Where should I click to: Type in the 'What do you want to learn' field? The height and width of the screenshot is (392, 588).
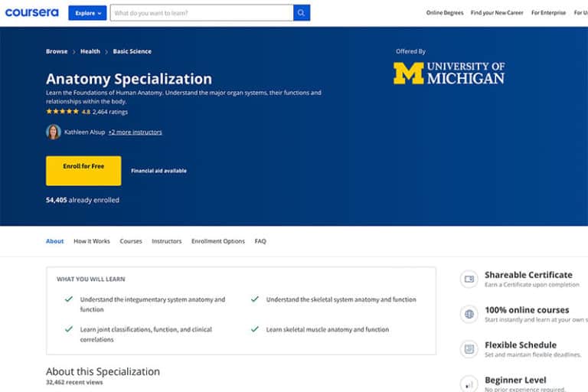click(201, 13)
